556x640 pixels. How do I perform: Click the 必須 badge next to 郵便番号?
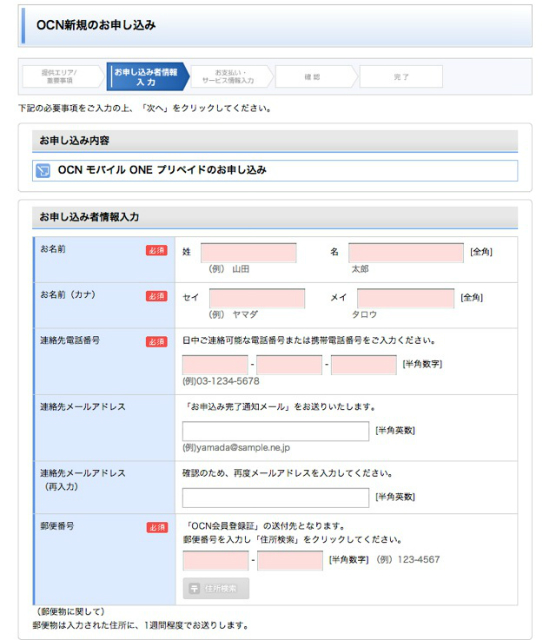pyautogui.click(x=157, y=527)
